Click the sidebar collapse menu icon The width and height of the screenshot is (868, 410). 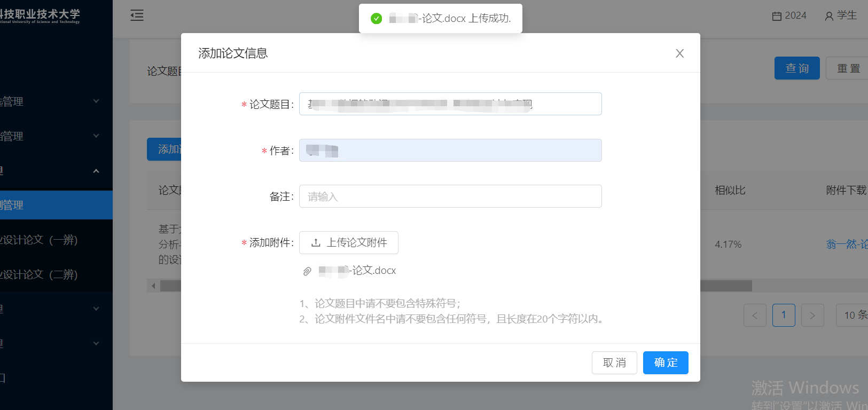pyautogui.click(x=137, y=15)
